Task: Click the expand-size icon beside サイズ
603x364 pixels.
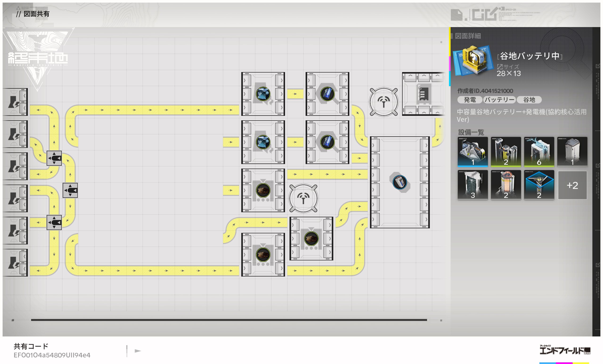Action: coord(500,67)
